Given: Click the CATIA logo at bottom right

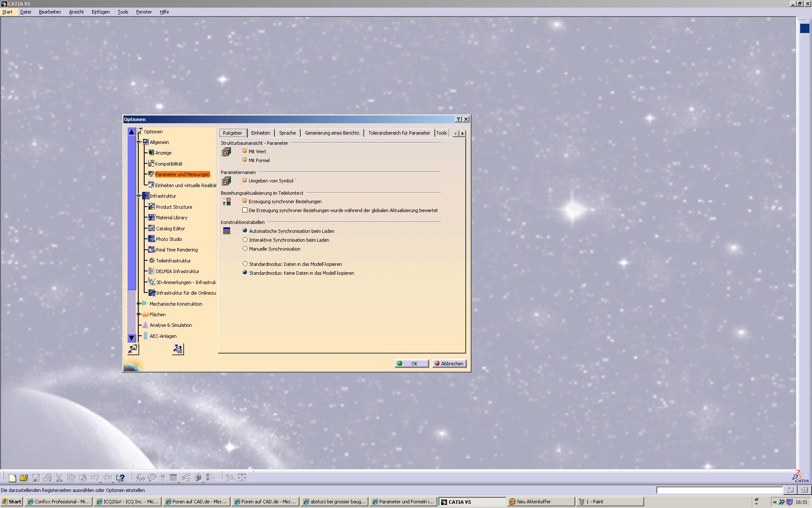Looking at the screenshot, I should tap(800, 476).
